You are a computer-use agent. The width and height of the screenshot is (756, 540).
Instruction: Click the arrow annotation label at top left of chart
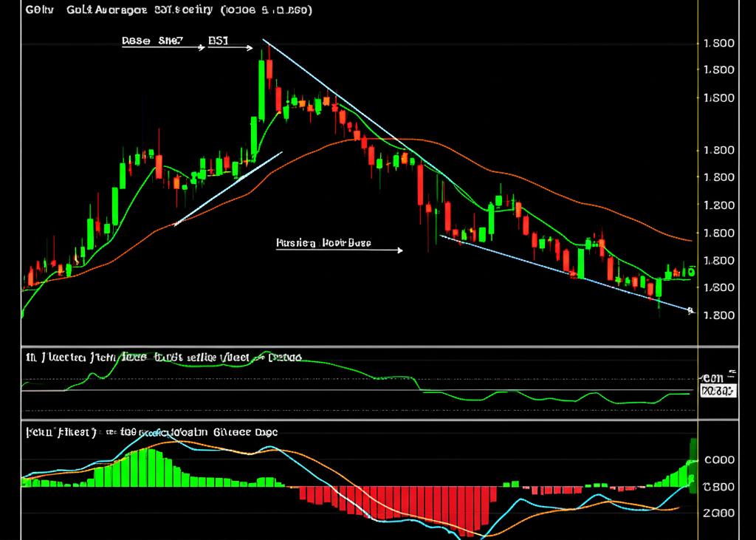tap(151, 43)
